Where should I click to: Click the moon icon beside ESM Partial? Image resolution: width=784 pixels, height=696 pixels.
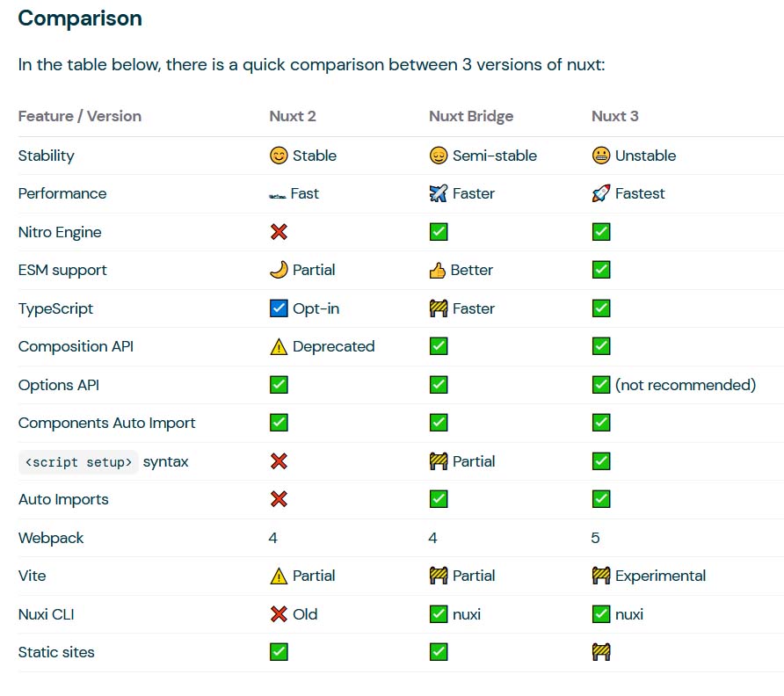(279, 270)
